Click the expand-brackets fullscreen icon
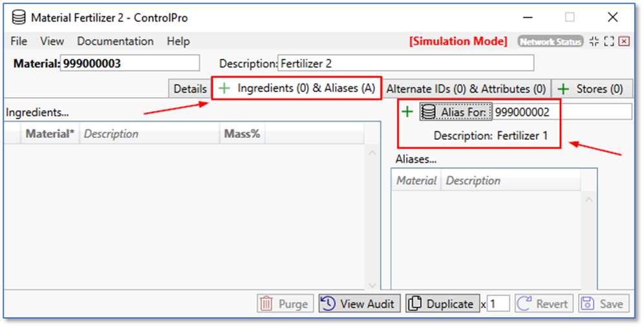The width and height of the screenshot is (644, 327). (x=608, y=41)
